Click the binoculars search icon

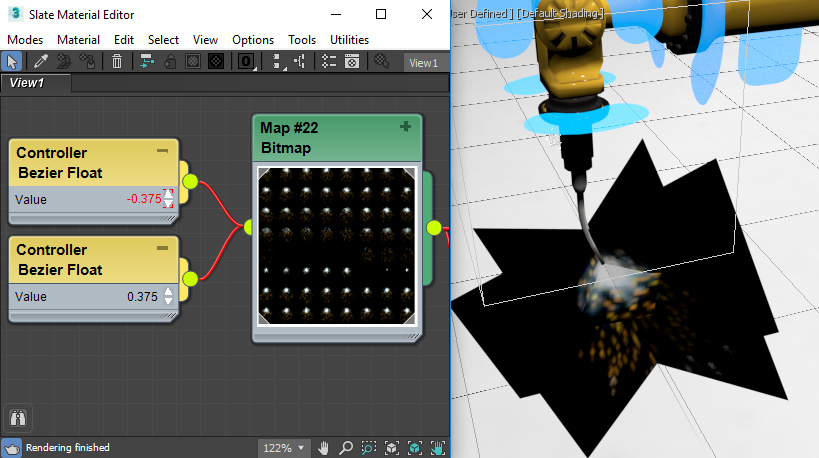18,418
